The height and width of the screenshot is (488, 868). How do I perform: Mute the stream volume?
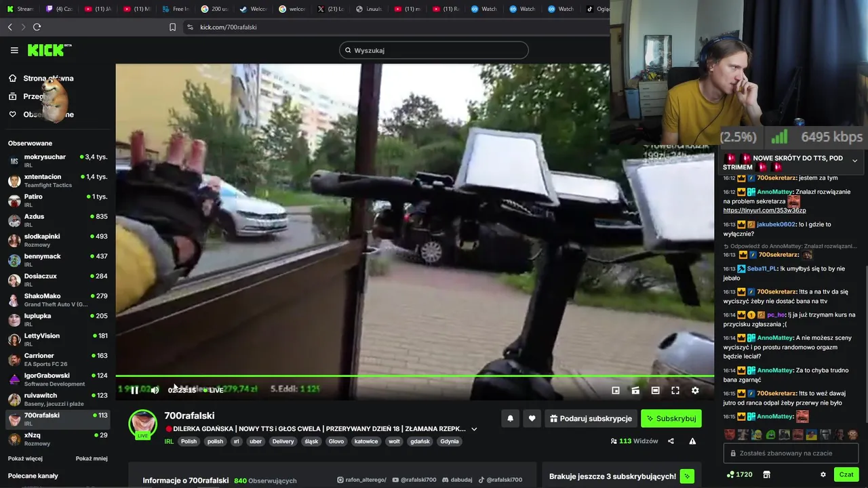(x=155, y=390)
